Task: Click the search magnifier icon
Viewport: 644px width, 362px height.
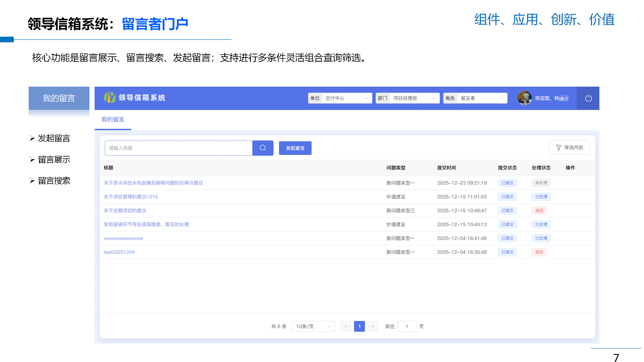Action: tap(262, 148)
